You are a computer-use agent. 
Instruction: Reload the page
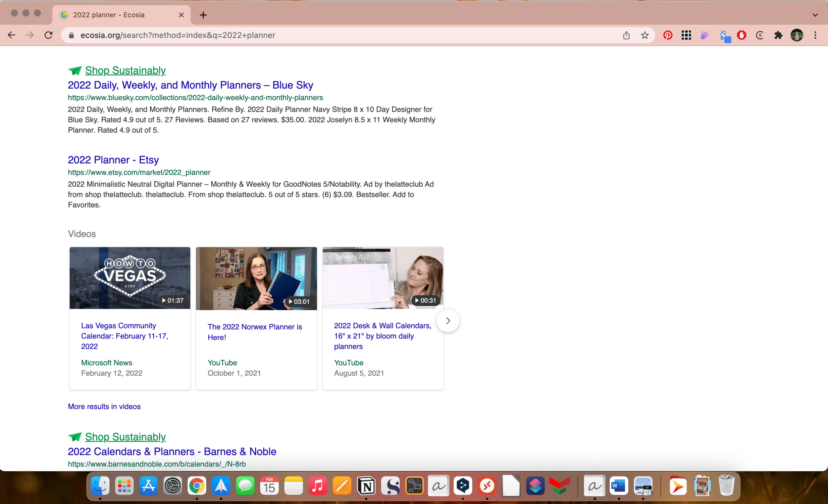tap(48, 35)
